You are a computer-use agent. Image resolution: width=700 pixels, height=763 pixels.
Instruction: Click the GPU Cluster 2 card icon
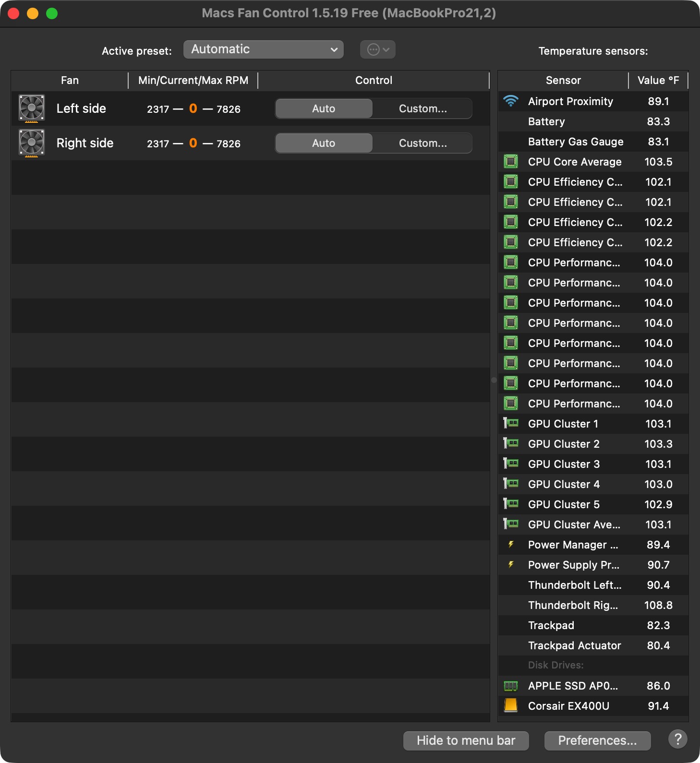point(511,443)
